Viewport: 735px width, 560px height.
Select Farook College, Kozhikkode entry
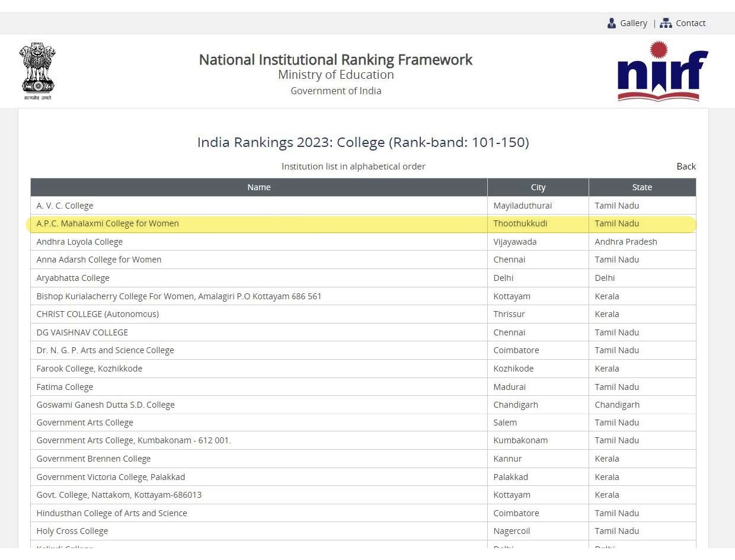pos(90,369)
